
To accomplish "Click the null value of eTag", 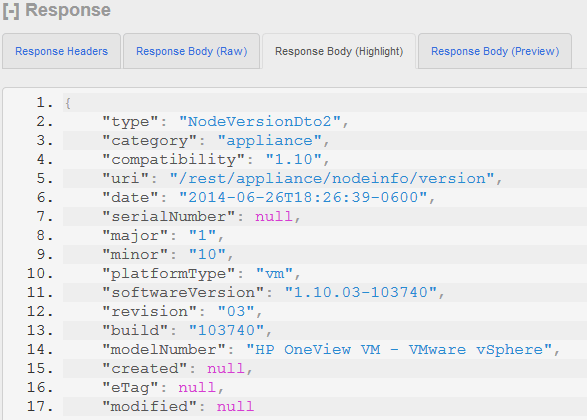I will (197, 388).
